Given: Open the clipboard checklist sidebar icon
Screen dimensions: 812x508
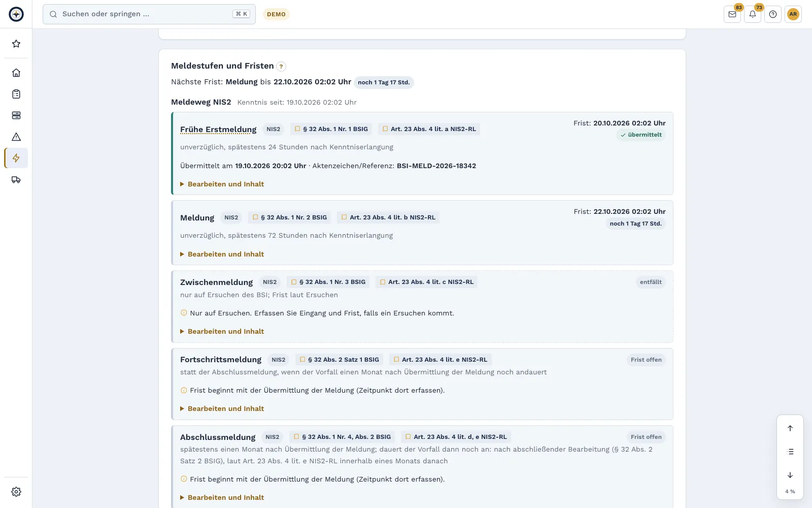Looking at the screenshot, I should click(x=16, y=94).
